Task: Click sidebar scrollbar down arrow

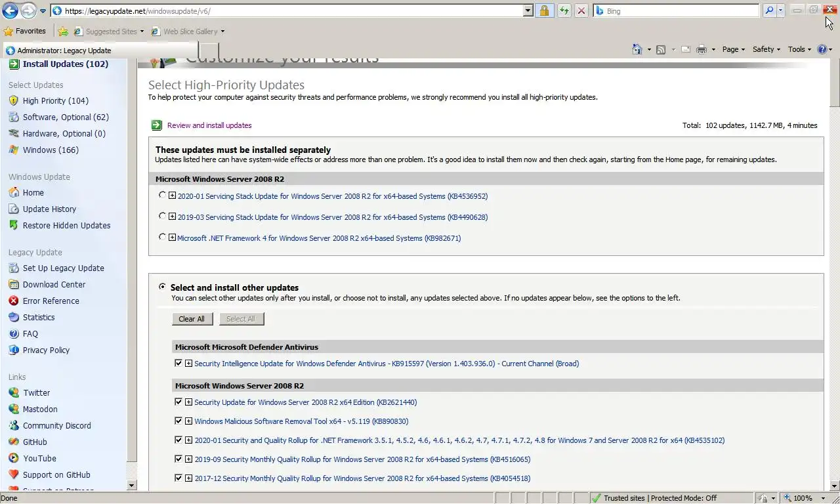Action: click(131, 486)
